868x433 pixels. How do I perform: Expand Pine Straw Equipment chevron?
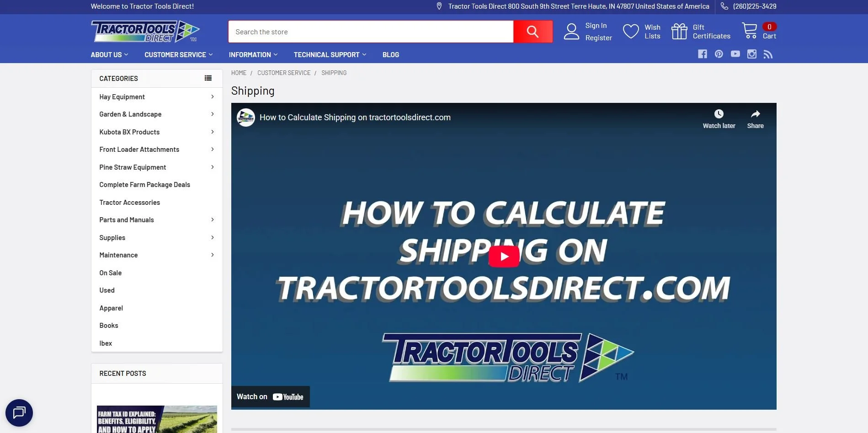(x=213, y=167)
